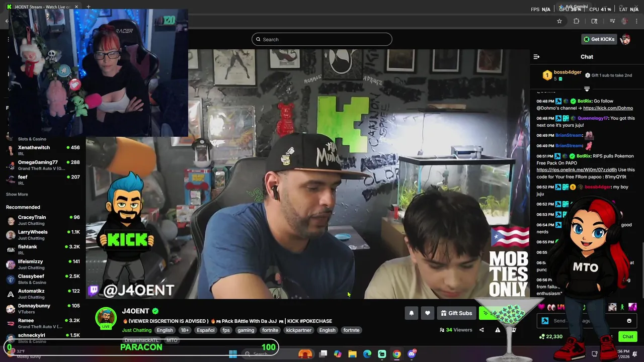
Task: Open feef channel in sidebar
Action: pyautogui.click(x=43, y=179)
